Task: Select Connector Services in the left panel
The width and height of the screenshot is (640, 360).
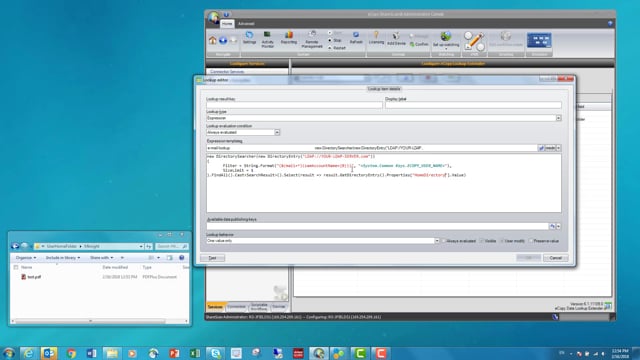Action: [x=227, y=71]
